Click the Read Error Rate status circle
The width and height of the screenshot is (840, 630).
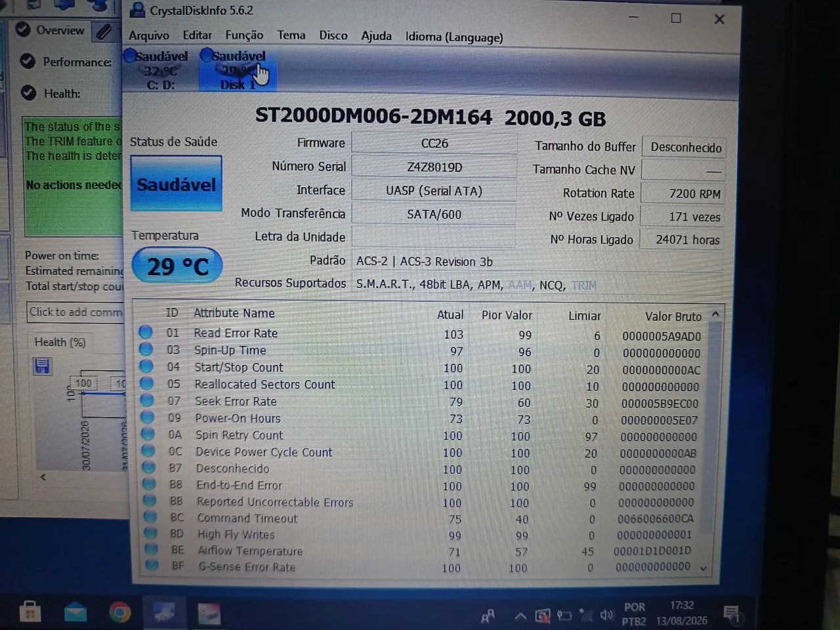point(146,333)
